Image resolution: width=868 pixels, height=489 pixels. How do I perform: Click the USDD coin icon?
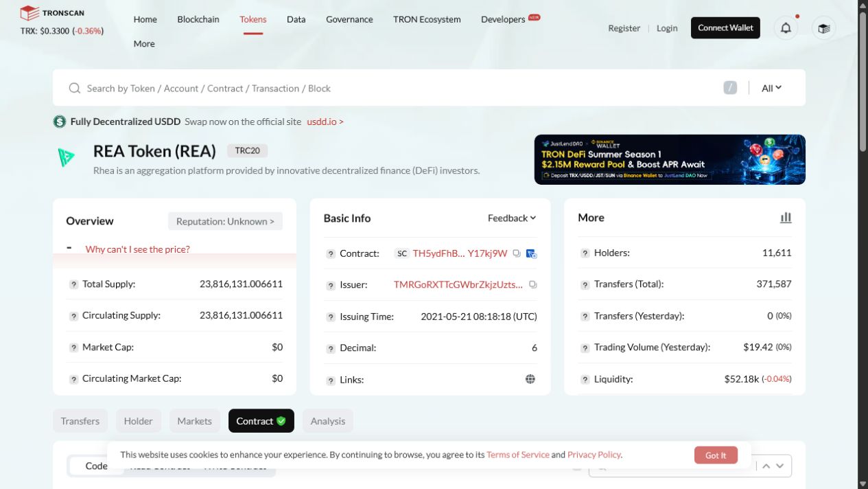[60, 122]
